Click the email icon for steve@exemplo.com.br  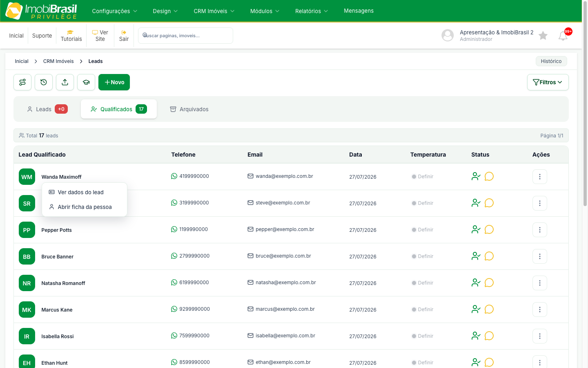pos(250,203)
